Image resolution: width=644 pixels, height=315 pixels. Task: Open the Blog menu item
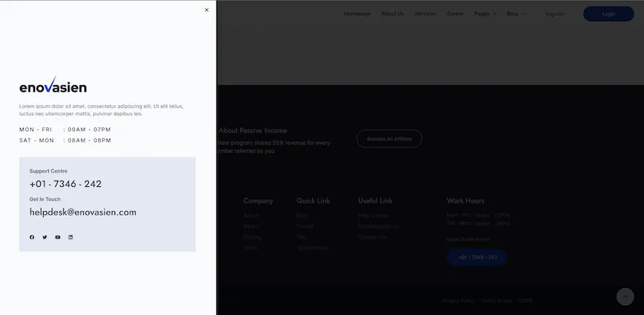(x=512, y=14)
